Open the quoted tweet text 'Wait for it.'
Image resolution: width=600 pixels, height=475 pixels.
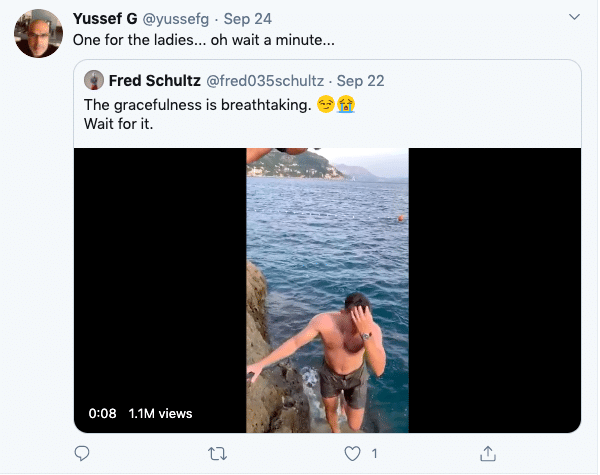click(118, 124)
